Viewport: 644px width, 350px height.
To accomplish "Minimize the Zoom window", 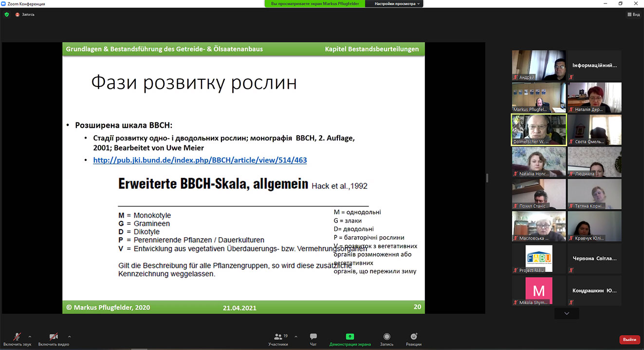I will point(606,3).
